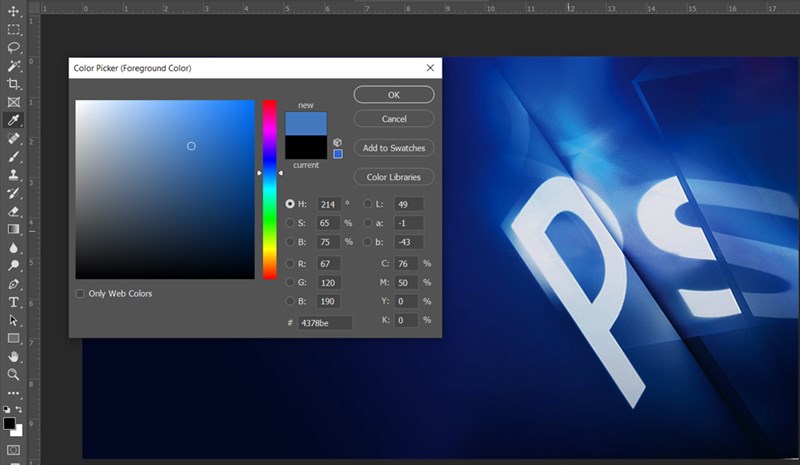This screenshot has width=800, height=465.
Task: Select the Blur tool
Action: (x=13, y=248)
